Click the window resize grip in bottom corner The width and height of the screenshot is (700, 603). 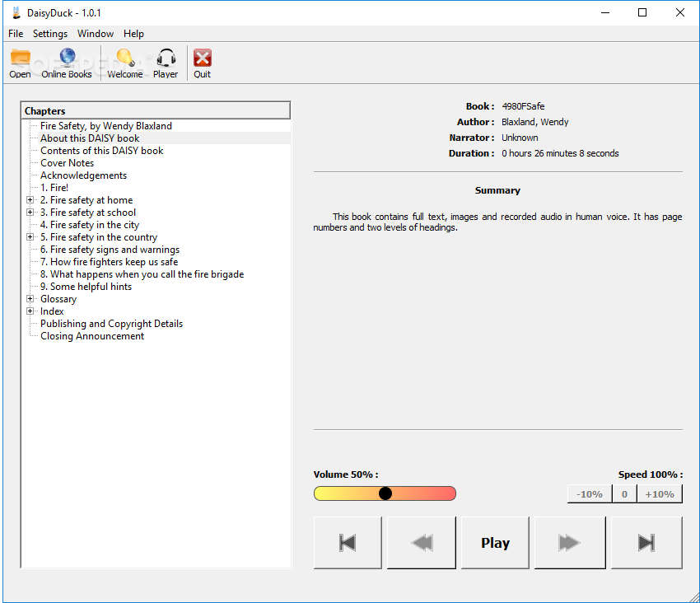coord(693,596)
